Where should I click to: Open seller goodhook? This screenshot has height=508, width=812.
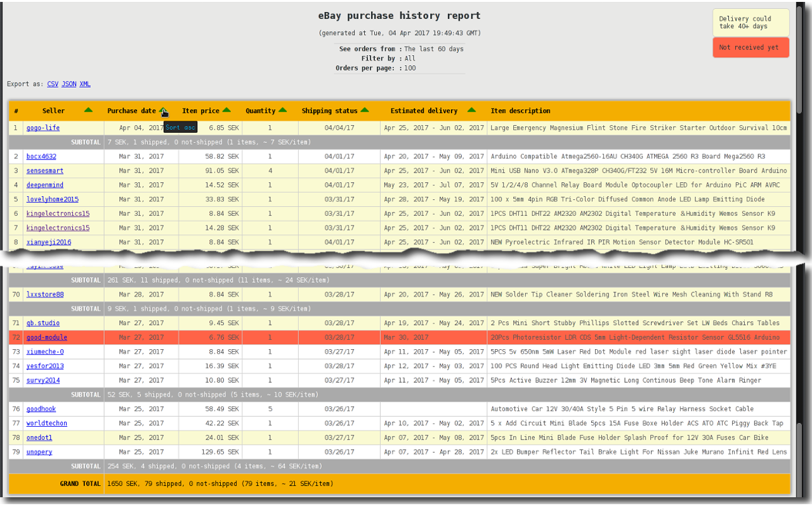[41, 409]
